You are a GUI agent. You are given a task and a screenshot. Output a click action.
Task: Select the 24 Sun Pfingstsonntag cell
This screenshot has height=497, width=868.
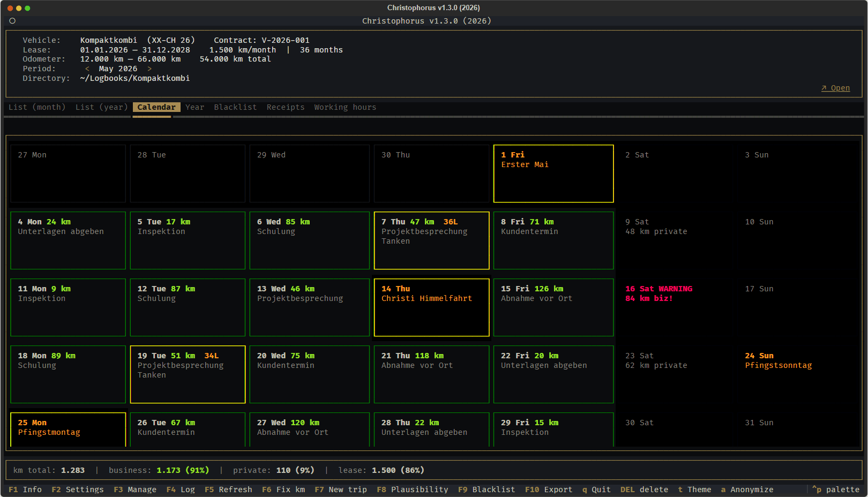[797, 374]
